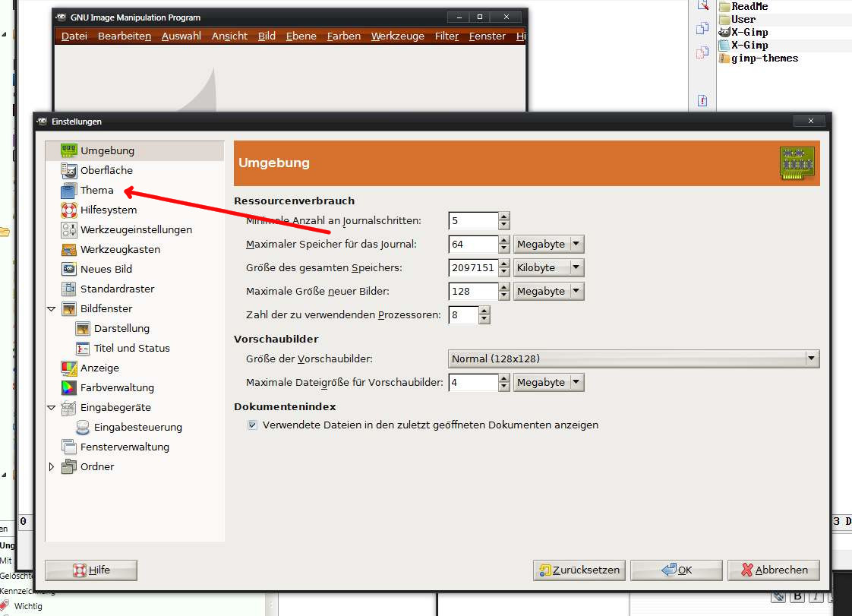Close the Einstellungen dialog window
Screen dimensions: 852x616
click(811, 121)
